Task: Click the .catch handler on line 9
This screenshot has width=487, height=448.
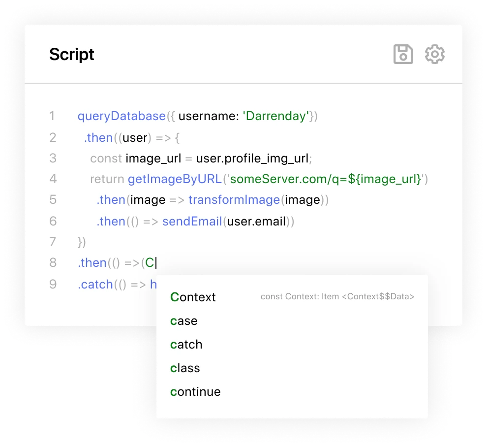Action: tap(95, 285)
